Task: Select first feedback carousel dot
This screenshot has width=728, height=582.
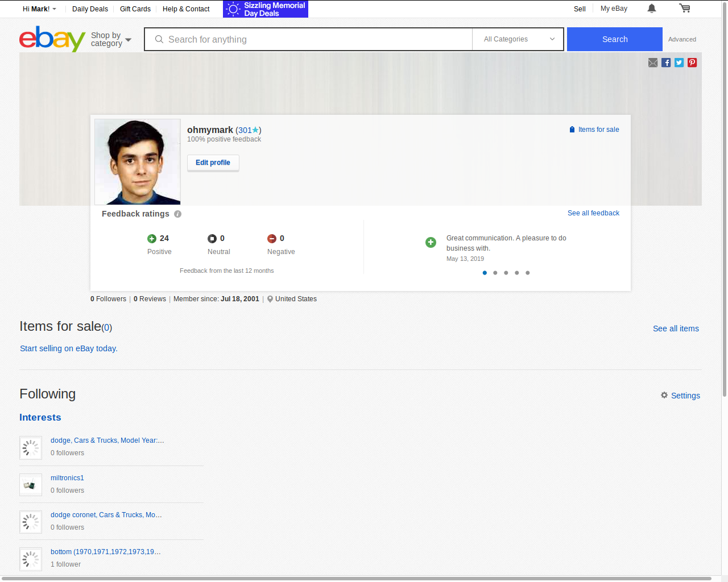Action: click(x=485, y=273)
